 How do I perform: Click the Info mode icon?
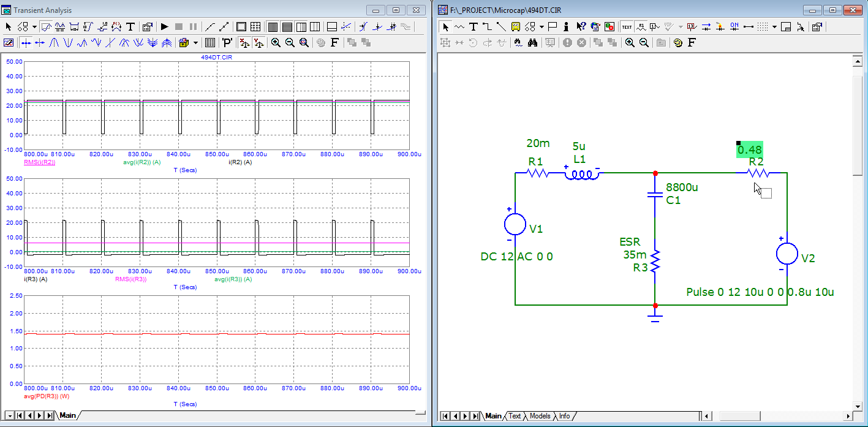click(x=566, y=27)
